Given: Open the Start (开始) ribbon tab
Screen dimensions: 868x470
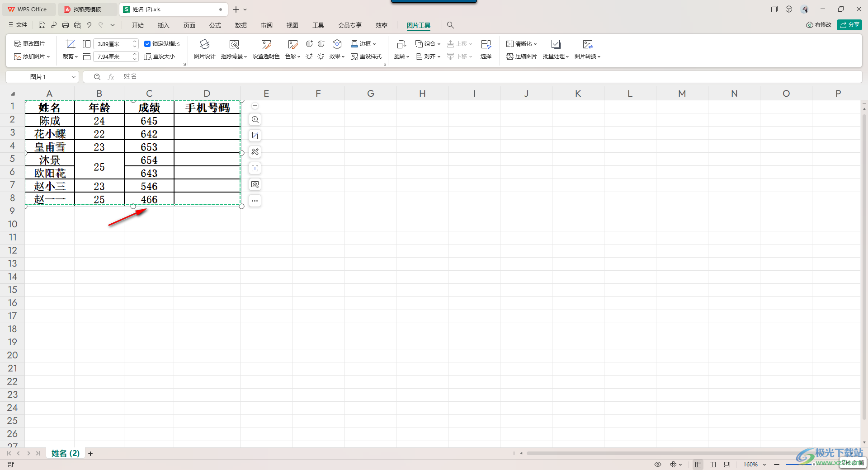Looking at the screenshot, I should click(x=138, y=25).
